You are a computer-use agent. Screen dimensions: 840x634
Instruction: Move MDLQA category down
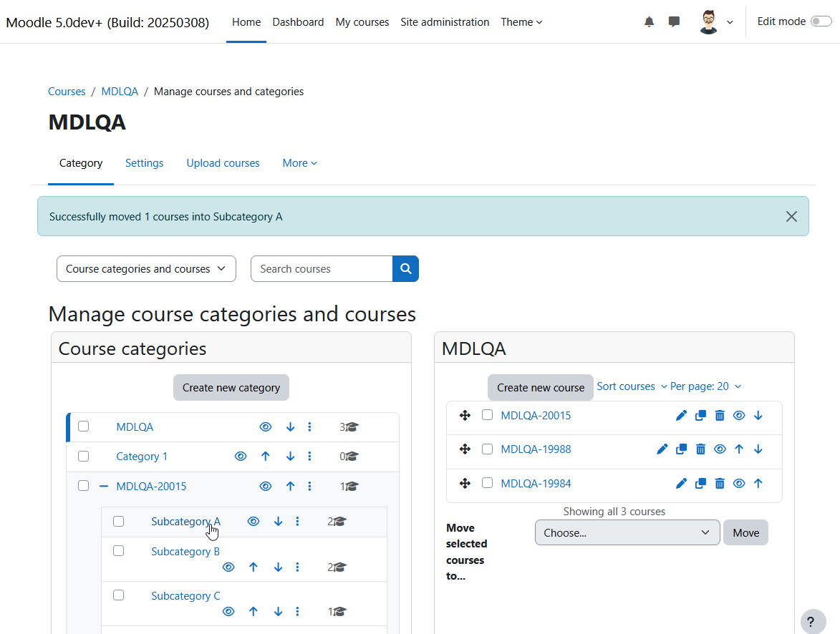click(x=290, y=426)
